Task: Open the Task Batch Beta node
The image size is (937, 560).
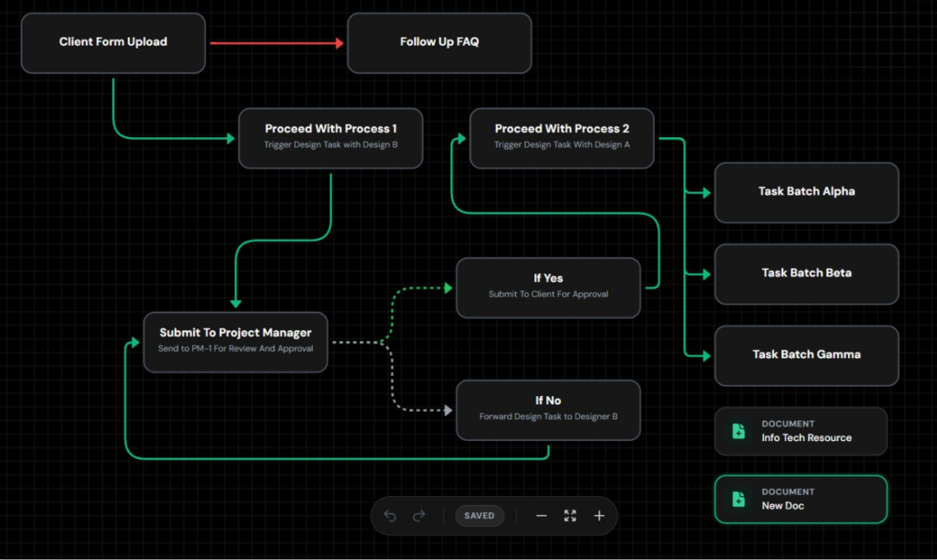Action: 806,274
